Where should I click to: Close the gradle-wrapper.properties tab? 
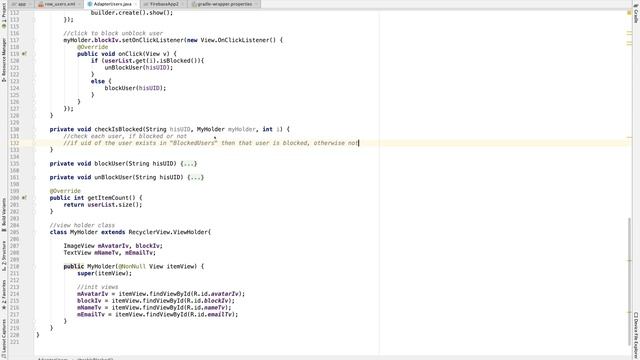(x=256, y=4)
